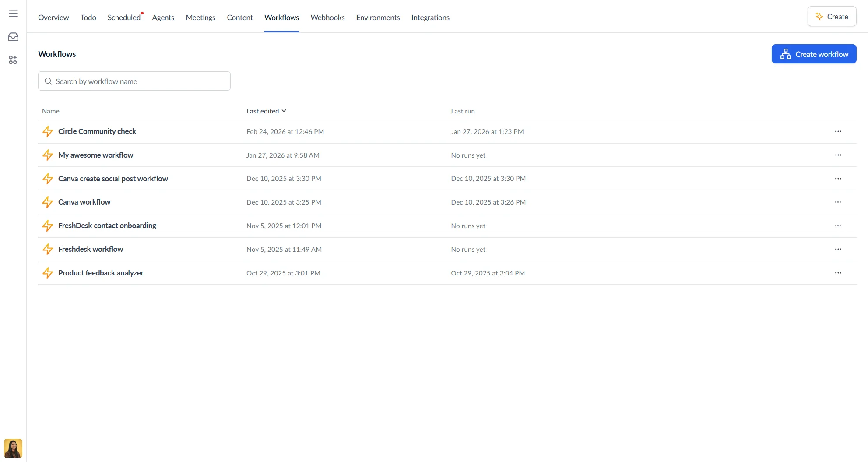Switch to the Webhooks tab

(327, 18)
